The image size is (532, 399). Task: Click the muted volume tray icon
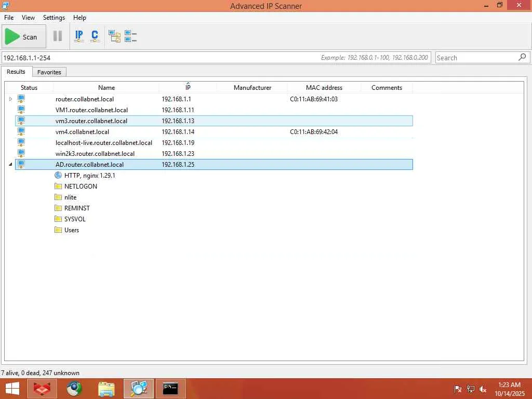[483, 389]
